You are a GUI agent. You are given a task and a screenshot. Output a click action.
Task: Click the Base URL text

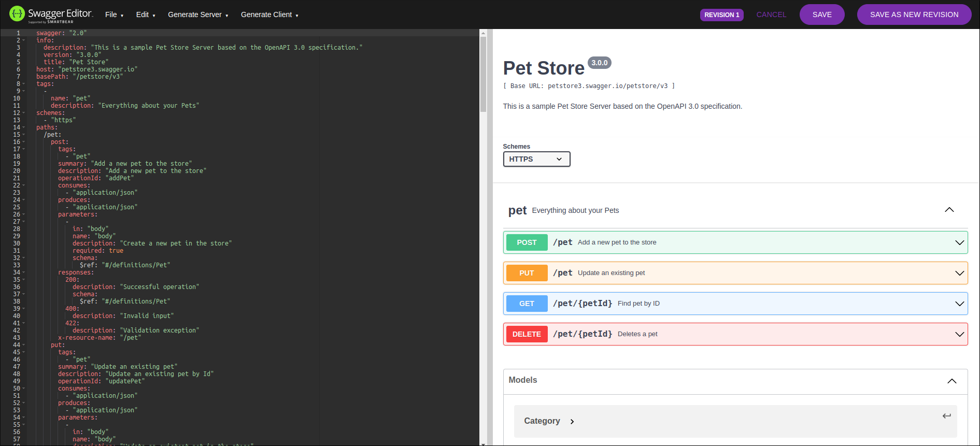click(x=589, y=86)
